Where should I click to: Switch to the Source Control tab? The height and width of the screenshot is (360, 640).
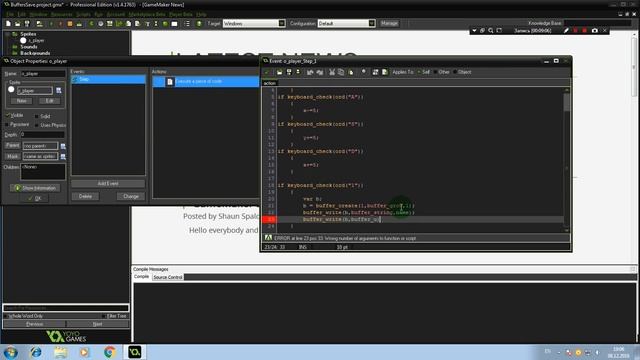pos(168,277)
